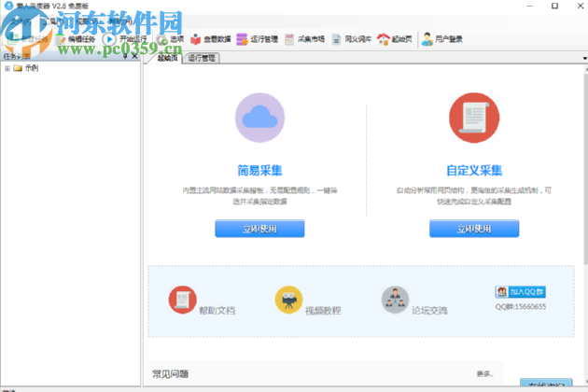
Task: Expand the 示例 tree node
Action: point(7,69)
